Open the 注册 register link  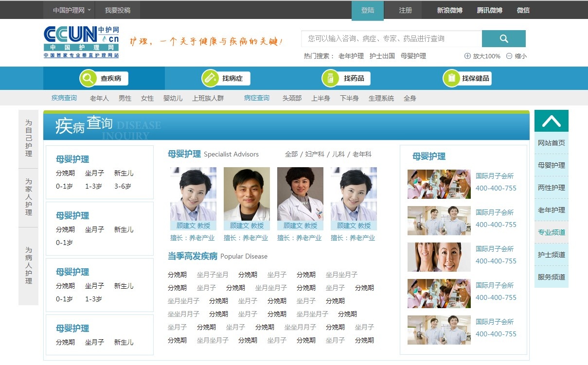(405, 10)
